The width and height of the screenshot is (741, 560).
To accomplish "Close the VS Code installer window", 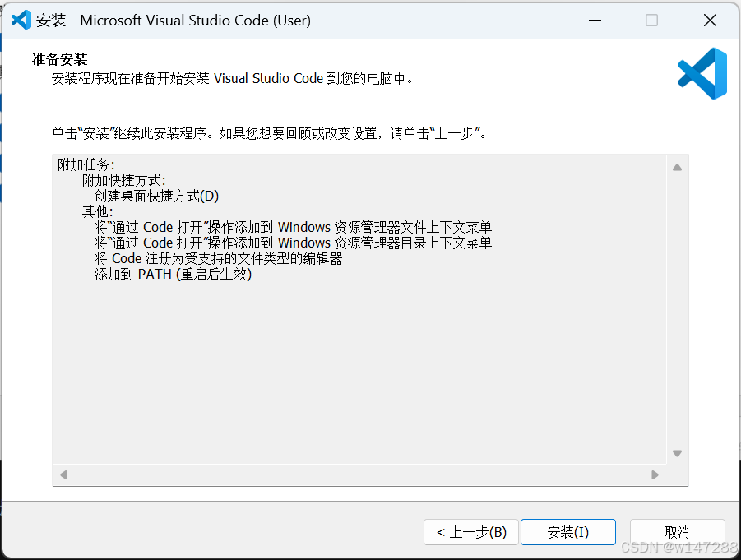I will click(710, 21).
